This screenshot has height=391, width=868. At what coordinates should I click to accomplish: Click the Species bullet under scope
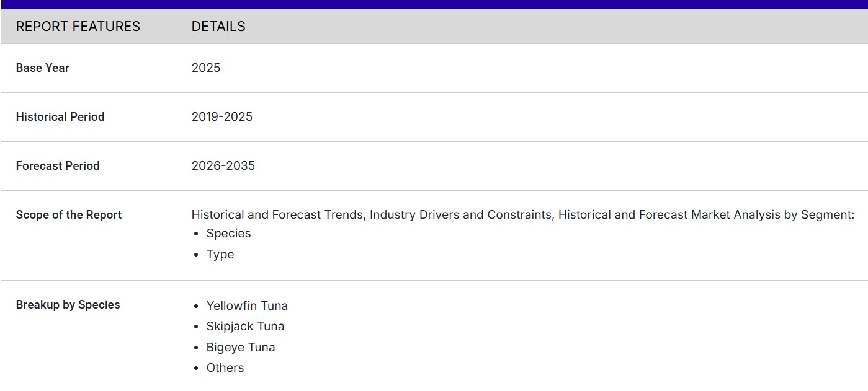228,234
